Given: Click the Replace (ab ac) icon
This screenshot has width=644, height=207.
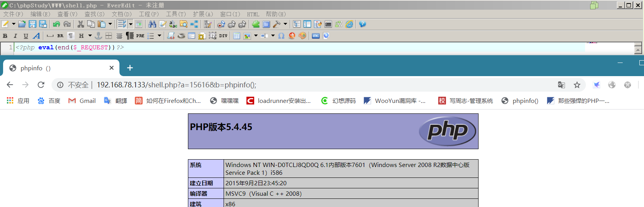Looking at the screenshot, I should click(173, 24).
